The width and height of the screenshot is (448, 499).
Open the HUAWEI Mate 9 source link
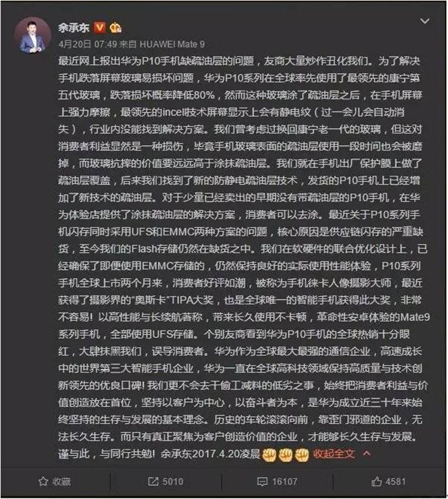(x=172, y=44)
